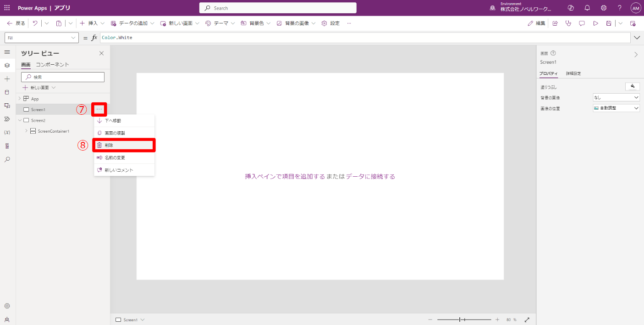
Task: Select the tree view layers icon
Action: 7,65
